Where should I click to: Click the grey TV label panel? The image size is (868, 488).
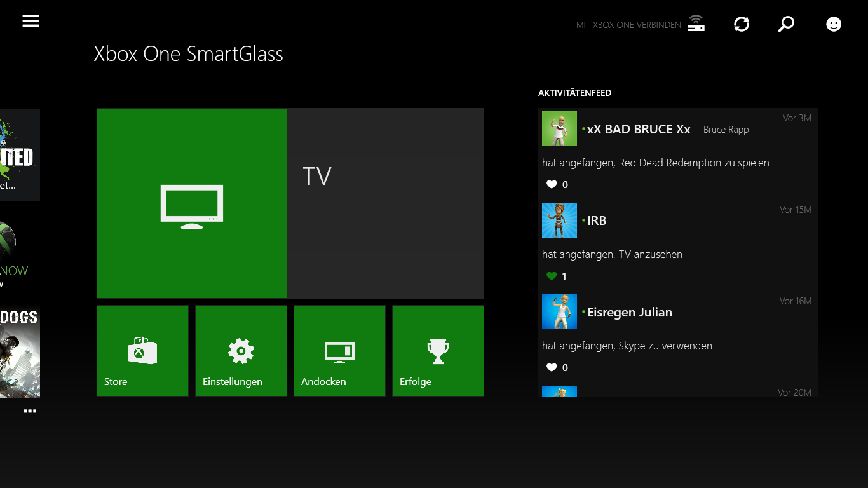tap(385, 203)
